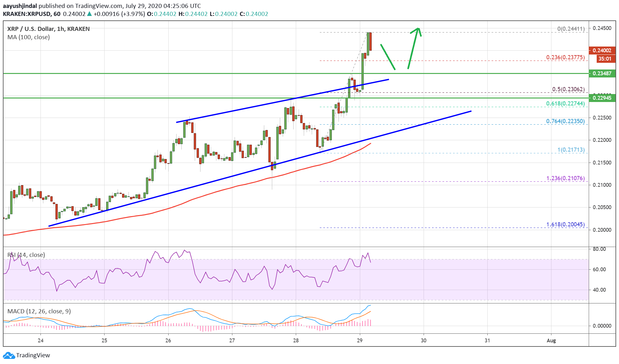Click the 0.20000 price axis value
619x364 pixels.
[602, 230]
